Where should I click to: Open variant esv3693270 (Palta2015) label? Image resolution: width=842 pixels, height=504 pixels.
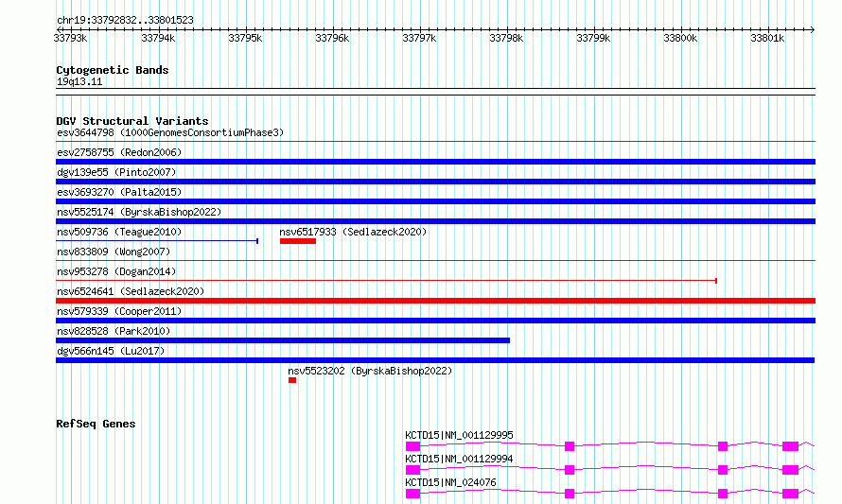coord(119,192)
